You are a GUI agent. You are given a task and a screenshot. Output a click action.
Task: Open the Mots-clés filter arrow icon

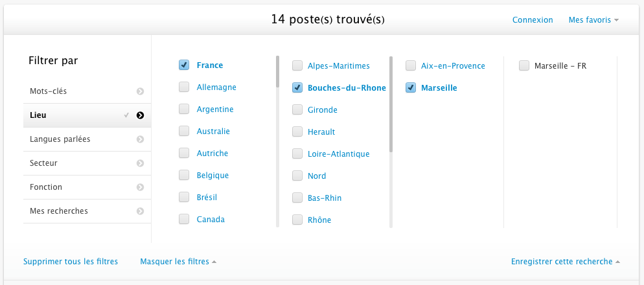point(141,91)
